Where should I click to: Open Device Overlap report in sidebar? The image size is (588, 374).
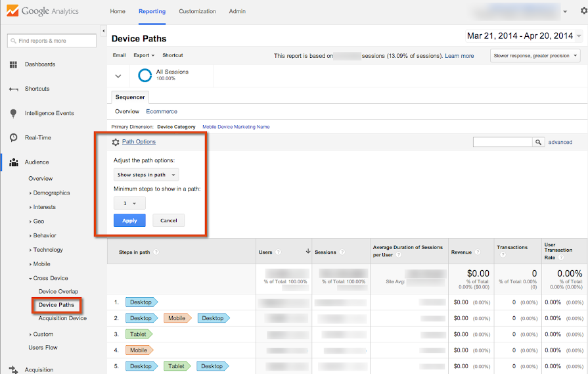point(58,291)
